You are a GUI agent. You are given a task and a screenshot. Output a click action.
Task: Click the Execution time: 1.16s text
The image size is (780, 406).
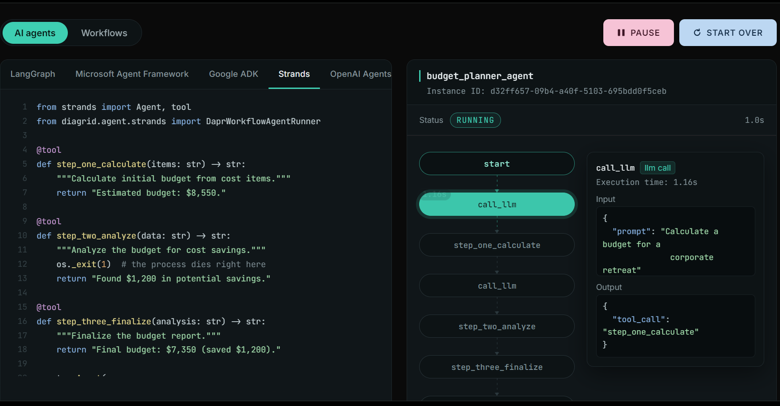pyautogui.click(x=647, y=182)
